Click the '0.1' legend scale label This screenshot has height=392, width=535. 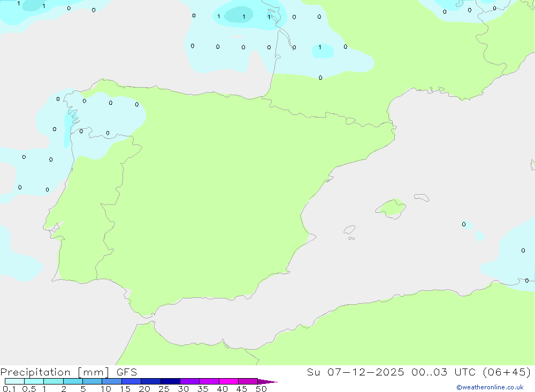pyautogui.click(x=9, y=389)
